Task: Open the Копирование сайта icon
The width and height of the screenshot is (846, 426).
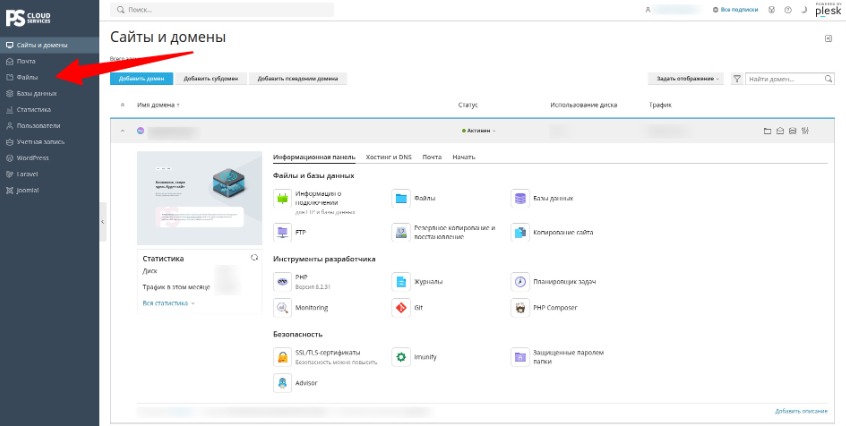Action: [x=520, y=232]
